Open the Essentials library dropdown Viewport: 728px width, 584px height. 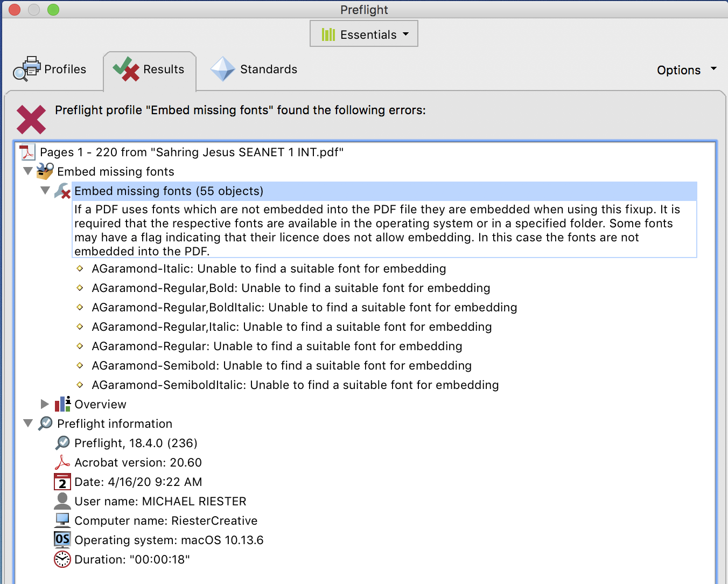pos(364,34)
